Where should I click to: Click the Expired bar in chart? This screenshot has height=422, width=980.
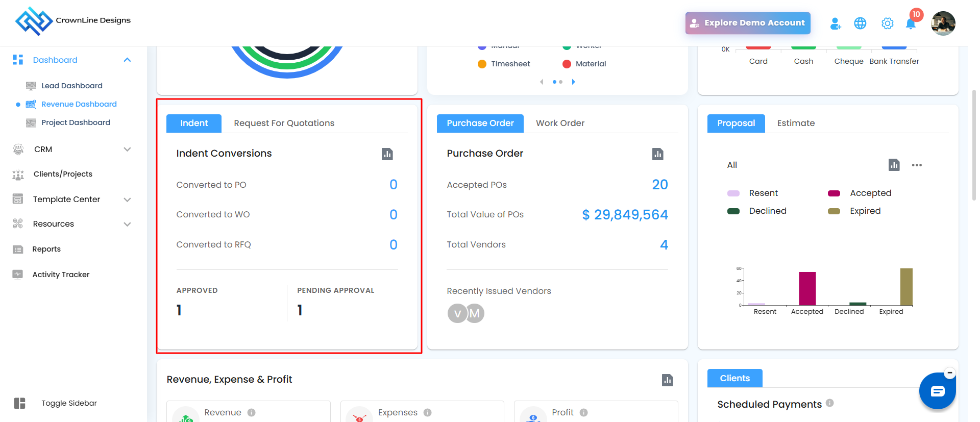[906, 287]
